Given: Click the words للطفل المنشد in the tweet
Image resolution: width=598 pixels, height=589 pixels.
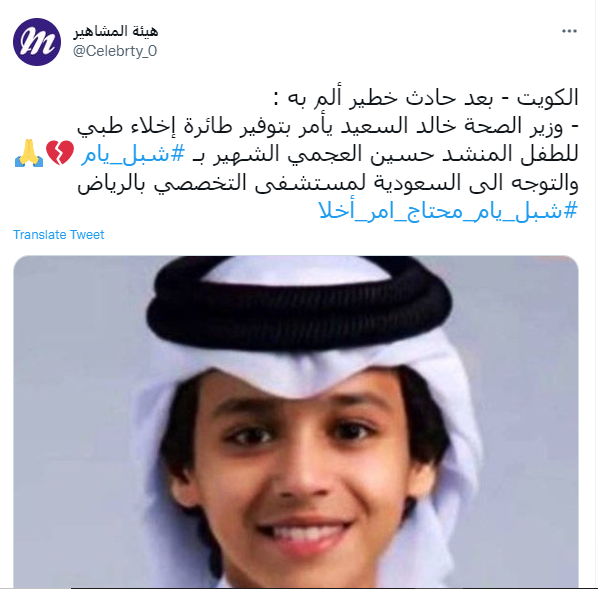Looking at the screenshot, I should pos(510,154).
